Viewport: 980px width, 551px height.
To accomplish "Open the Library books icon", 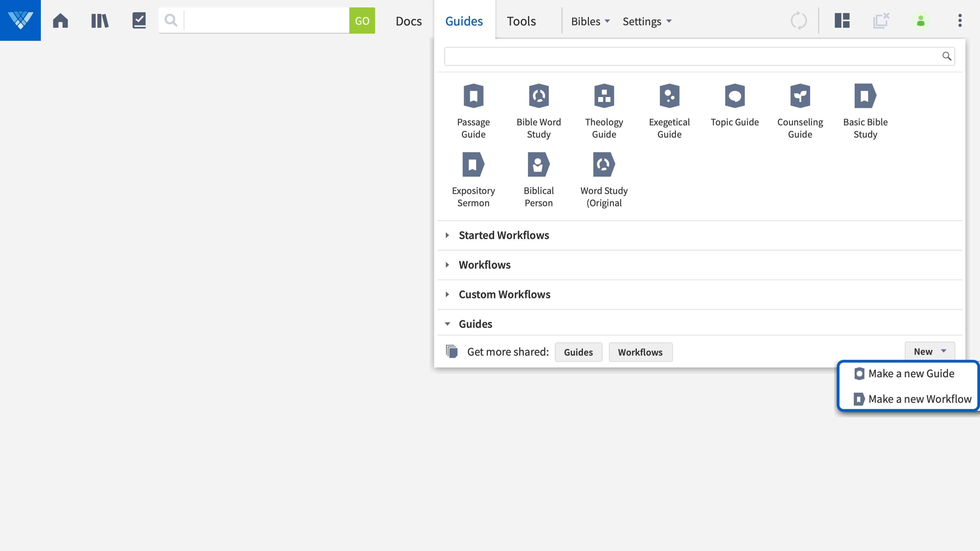I will (x=100, y=20).
